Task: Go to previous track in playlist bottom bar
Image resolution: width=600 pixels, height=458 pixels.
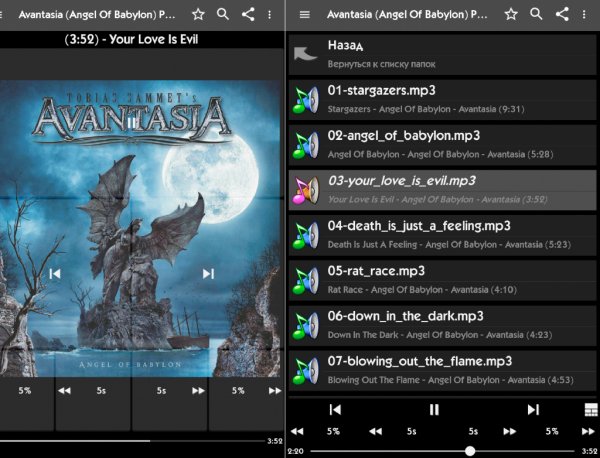Action: point(335,410)
